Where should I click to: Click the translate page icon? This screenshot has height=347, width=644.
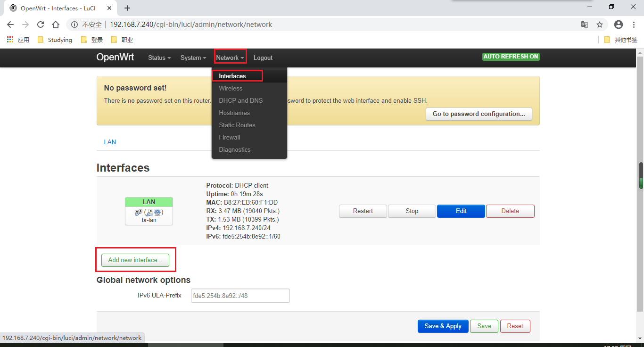tap(585, 25)
